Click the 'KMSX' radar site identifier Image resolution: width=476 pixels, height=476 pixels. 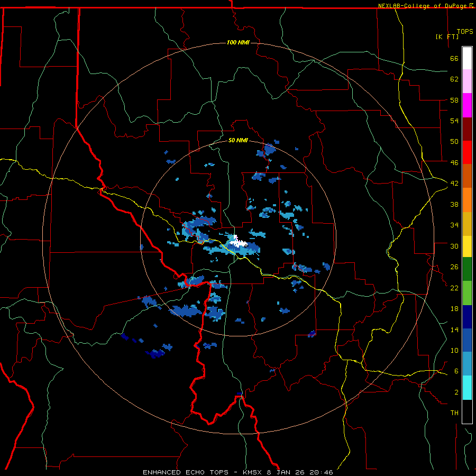[x=252, y=472]
